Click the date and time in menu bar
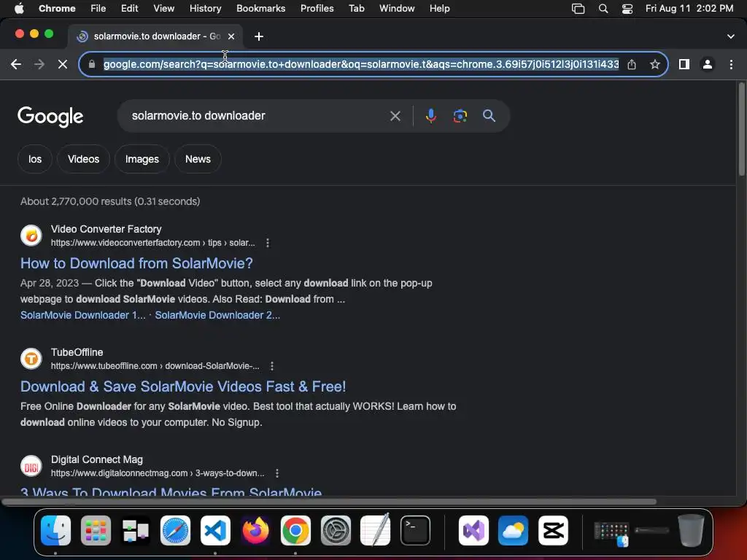Image resolution: width=747 pixels, height=560 pixels. point(689,9)
